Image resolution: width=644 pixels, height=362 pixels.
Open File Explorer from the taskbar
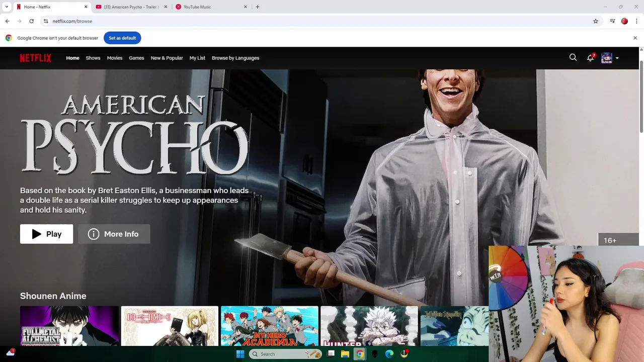tap(345, 354)
